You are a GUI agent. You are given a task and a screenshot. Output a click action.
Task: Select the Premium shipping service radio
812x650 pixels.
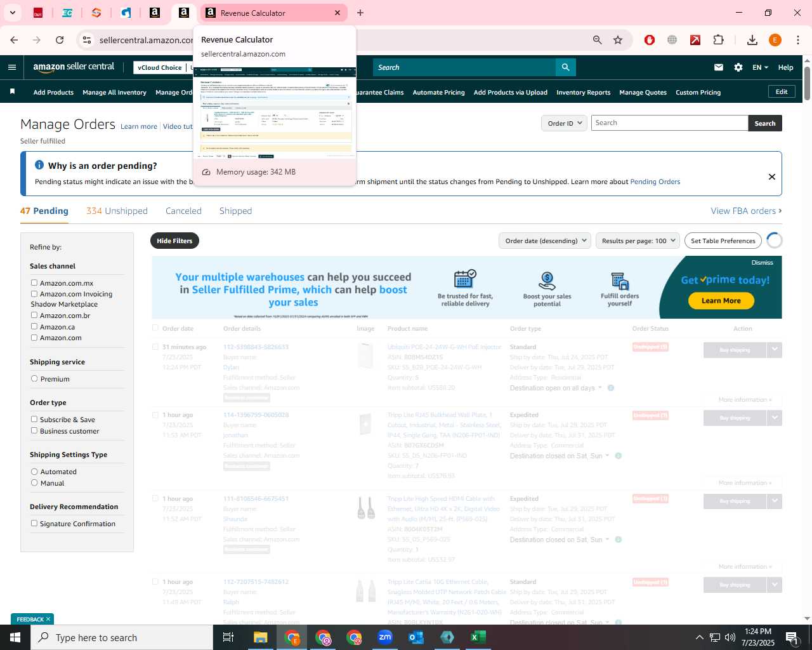coord(34,379)
